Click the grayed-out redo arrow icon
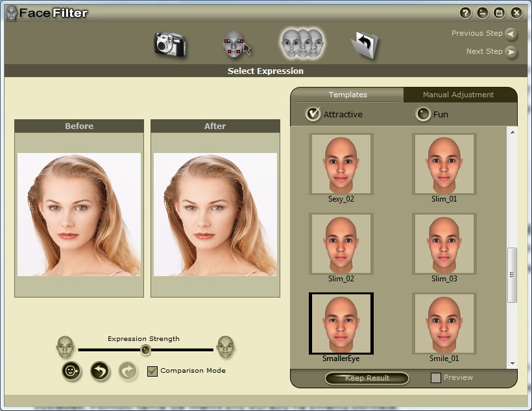The image size is (532, 411). pyautogui.click(x=127, y=371)
